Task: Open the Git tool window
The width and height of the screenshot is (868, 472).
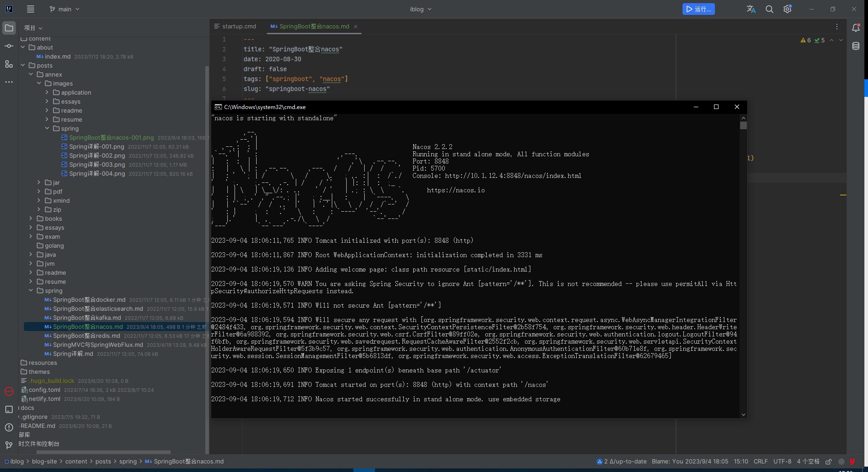Action: coord(9,445)
